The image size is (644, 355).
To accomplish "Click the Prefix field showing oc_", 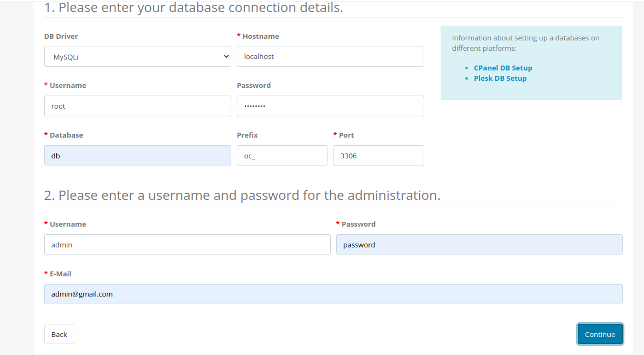I will 282,155.
